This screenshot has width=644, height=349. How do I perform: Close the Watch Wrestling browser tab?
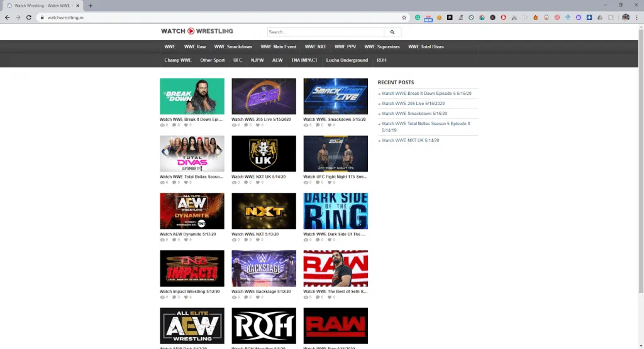(x=77, y=6)
